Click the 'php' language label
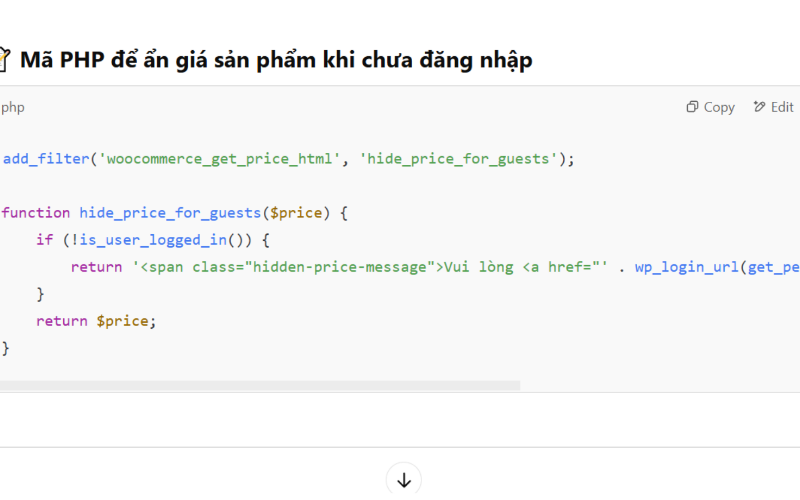This screenshot has height=500, width=800. point(13,108)
